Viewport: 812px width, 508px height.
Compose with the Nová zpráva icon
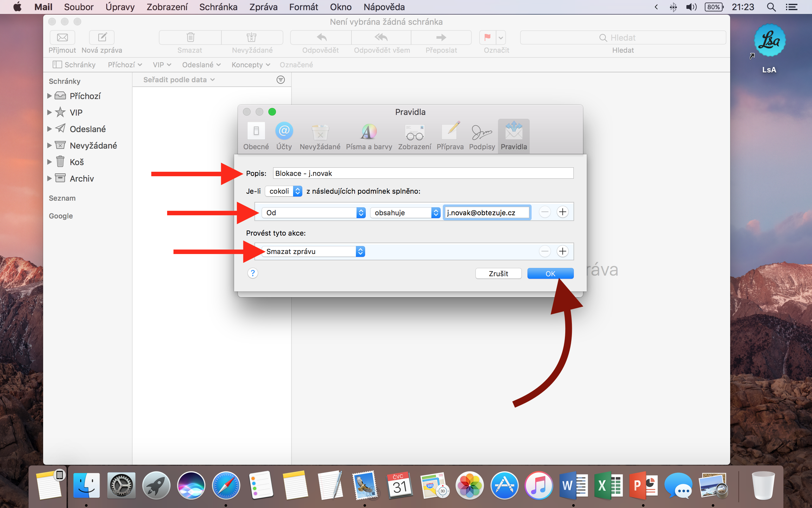pos(102,37)
